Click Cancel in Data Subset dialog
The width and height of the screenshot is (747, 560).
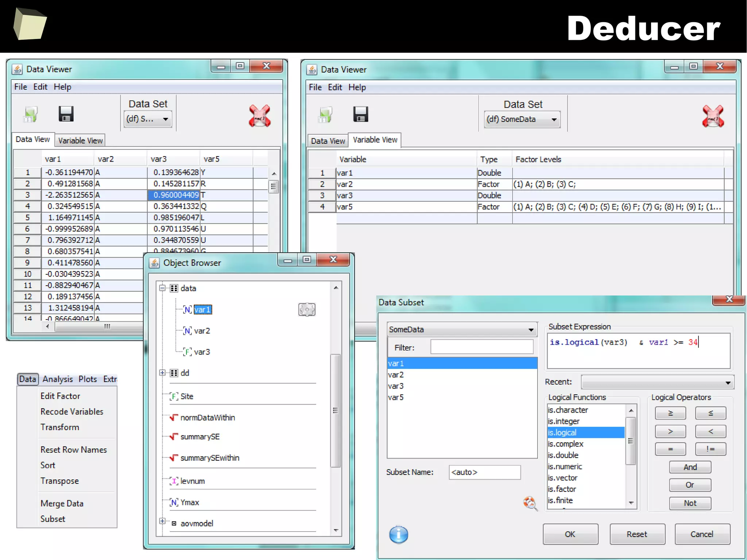[x=702, y=534]
